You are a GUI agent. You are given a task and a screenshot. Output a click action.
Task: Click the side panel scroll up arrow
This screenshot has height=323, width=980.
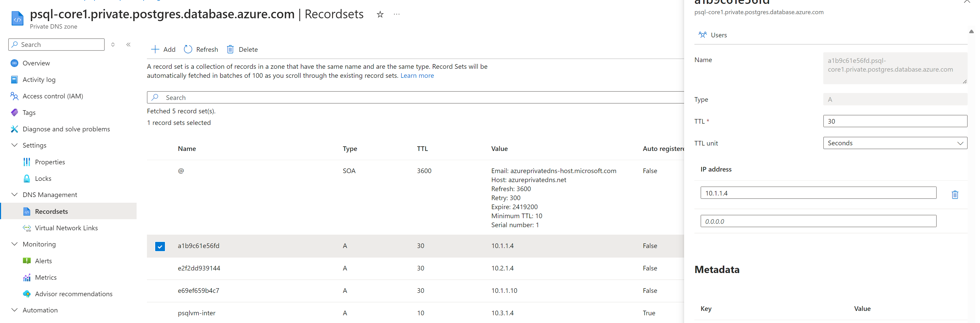coord(971,31)
